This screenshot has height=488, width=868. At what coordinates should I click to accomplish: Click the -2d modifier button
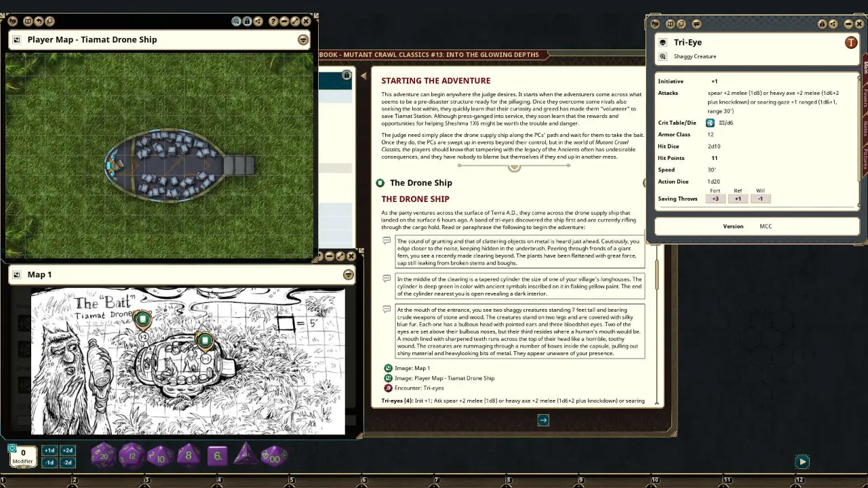(67, 463)
